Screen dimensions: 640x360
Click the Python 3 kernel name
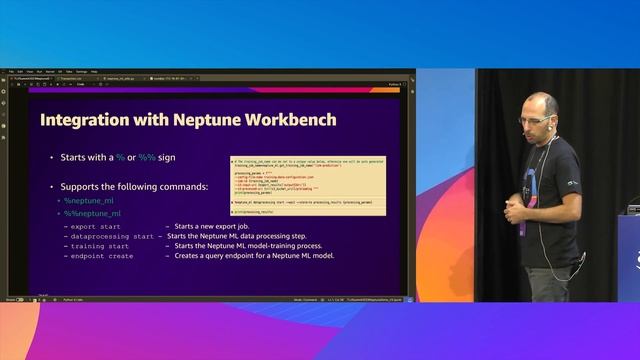395,84
